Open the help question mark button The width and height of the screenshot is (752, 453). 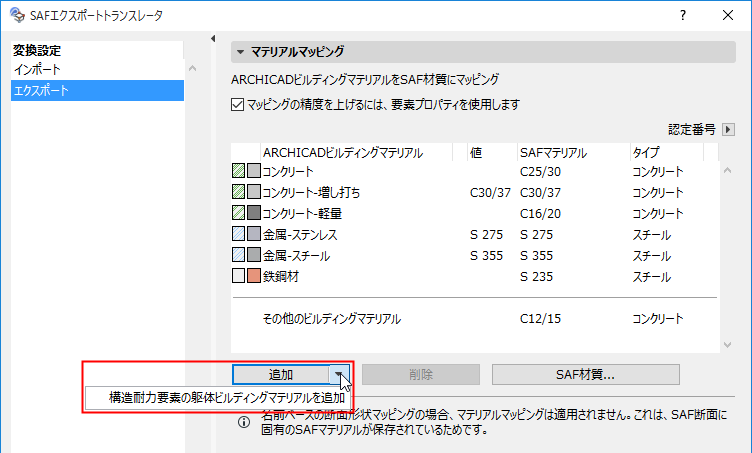[x=682, y=15]
